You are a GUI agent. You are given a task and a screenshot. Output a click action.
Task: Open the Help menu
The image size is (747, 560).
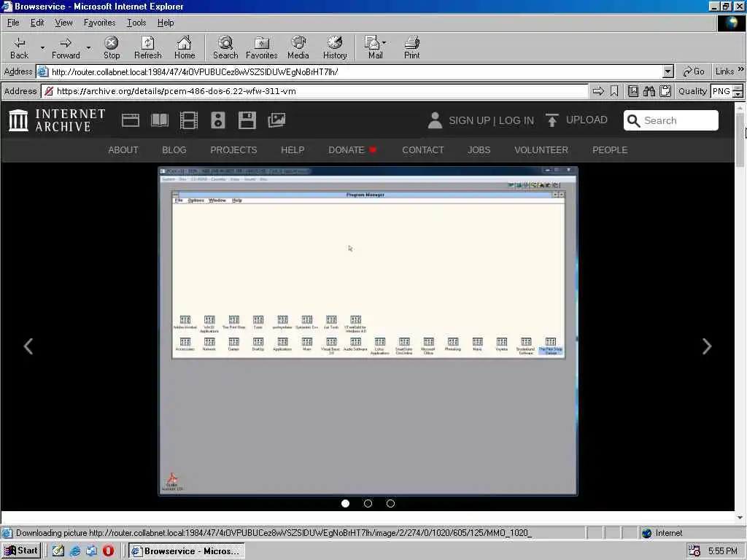click(x=166, y=23)
